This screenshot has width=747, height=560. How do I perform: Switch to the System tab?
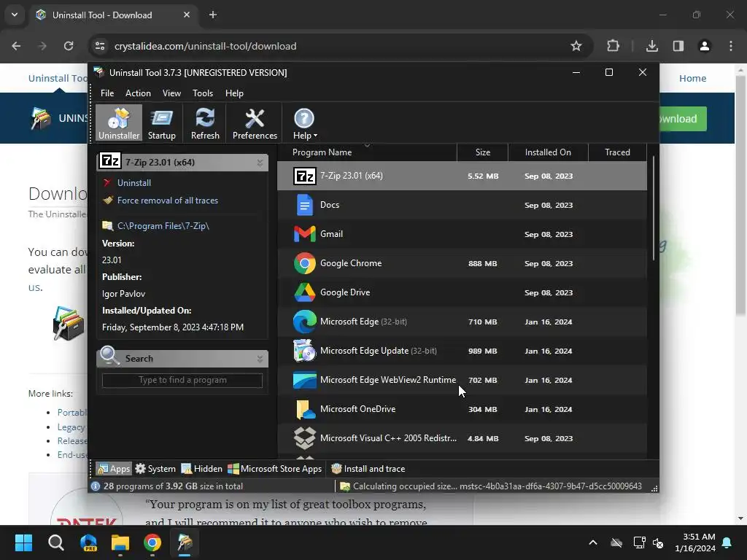(x=155, y=469)
